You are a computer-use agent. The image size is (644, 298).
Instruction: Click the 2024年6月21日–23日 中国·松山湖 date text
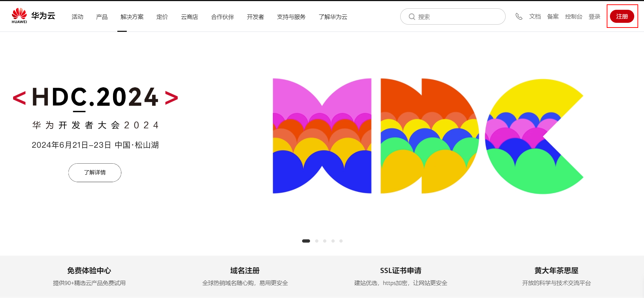click(x=95, y=145)
